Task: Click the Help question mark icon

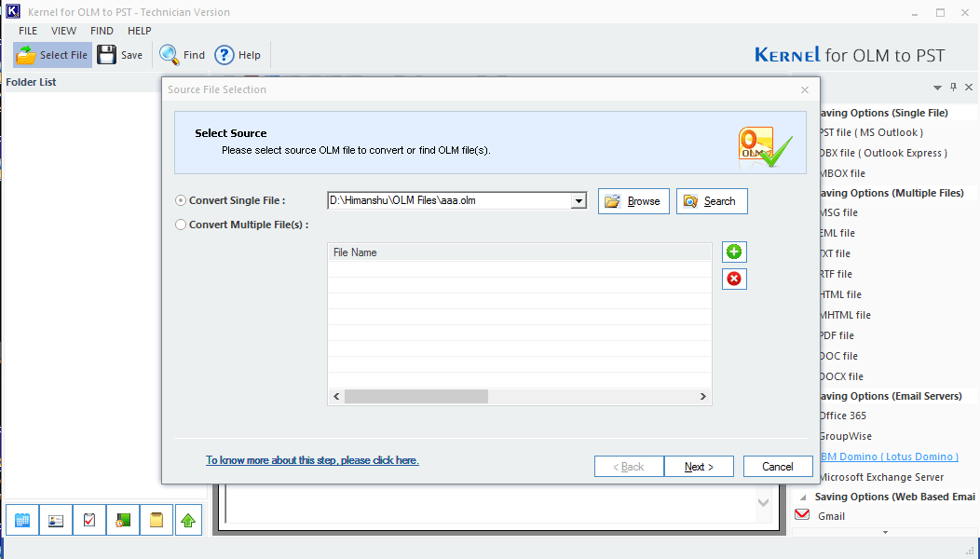Action: 225,55
